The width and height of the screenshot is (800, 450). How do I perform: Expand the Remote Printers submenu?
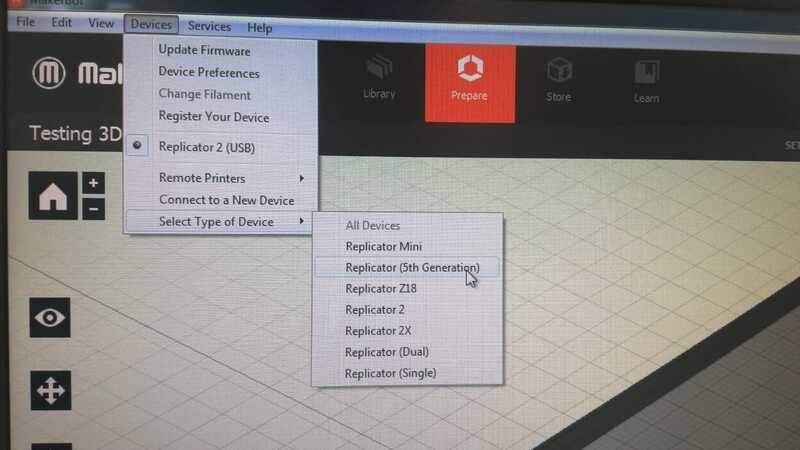pyautogui.click(x=220, y=178)
